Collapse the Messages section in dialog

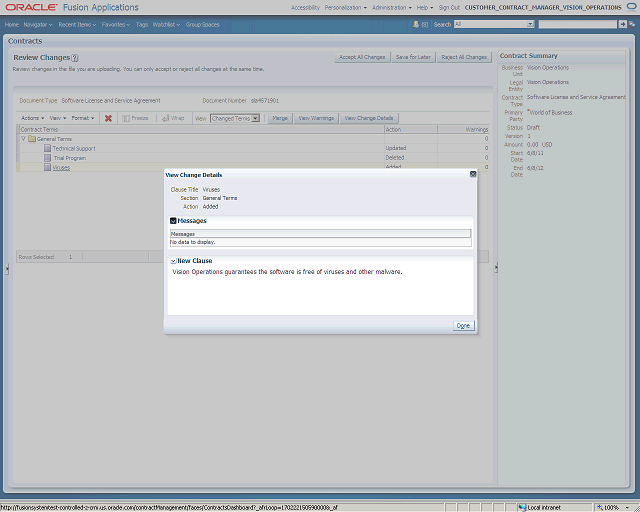click(173, 221)
